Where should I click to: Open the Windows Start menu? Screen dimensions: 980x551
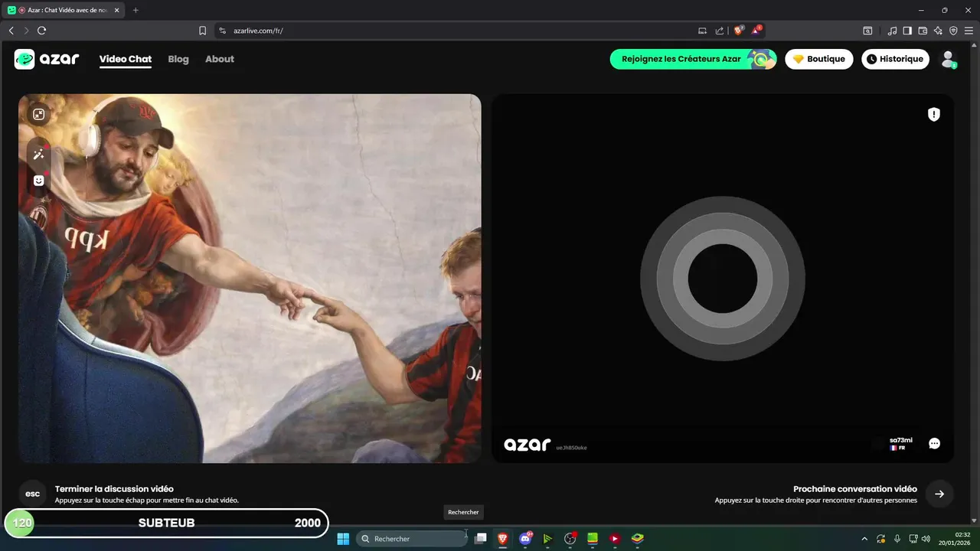click(x=343, y=539)
